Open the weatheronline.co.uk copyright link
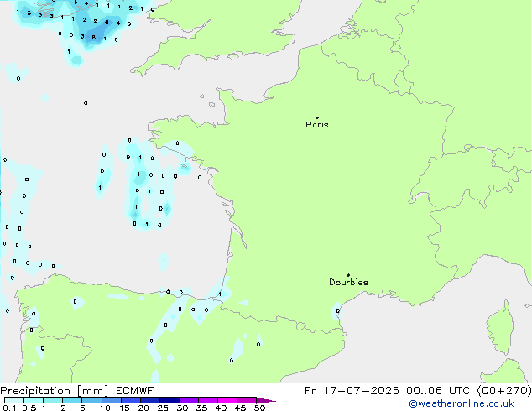 click(x=462, y=403)
